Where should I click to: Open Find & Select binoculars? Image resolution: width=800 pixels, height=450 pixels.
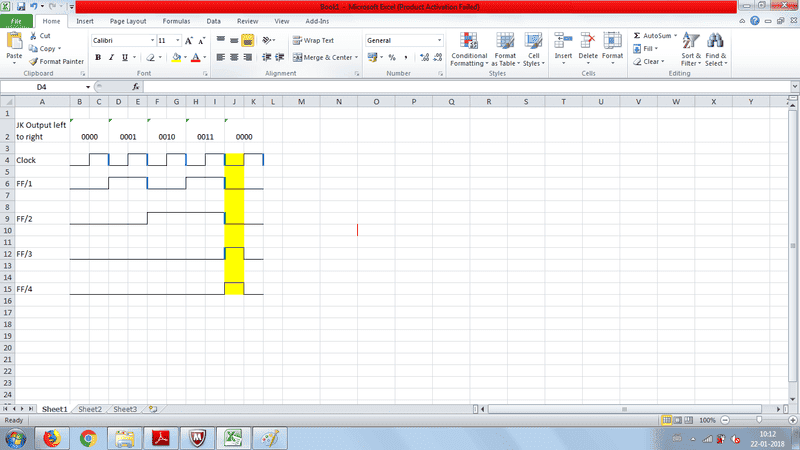(x=716, y=48)
